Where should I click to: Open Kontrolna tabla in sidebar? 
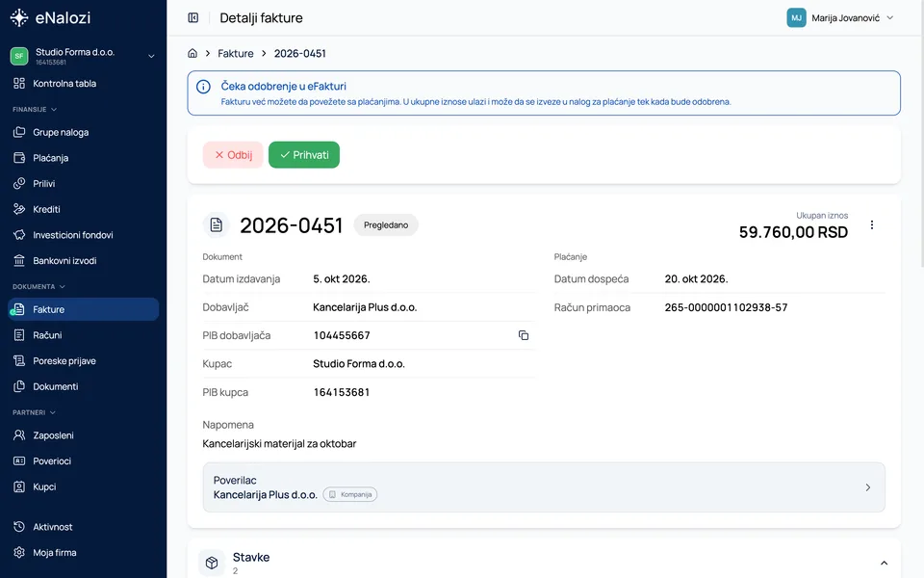[83, 83]
